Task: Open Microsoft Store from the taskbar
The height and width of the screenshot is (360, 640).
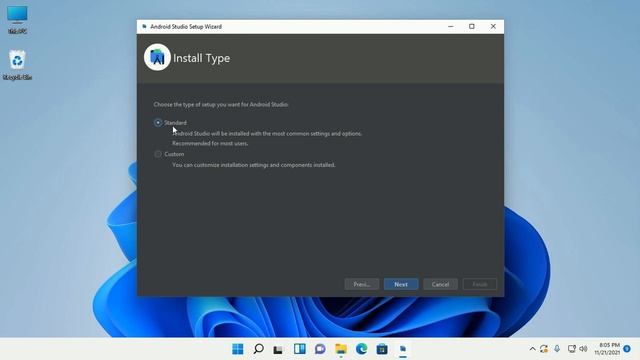Action: tap(382, 349)
